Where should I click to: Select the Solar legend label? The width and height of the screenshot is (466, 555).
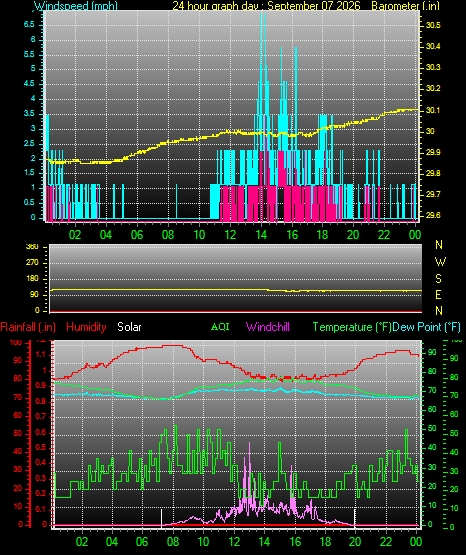pos(129,327)
